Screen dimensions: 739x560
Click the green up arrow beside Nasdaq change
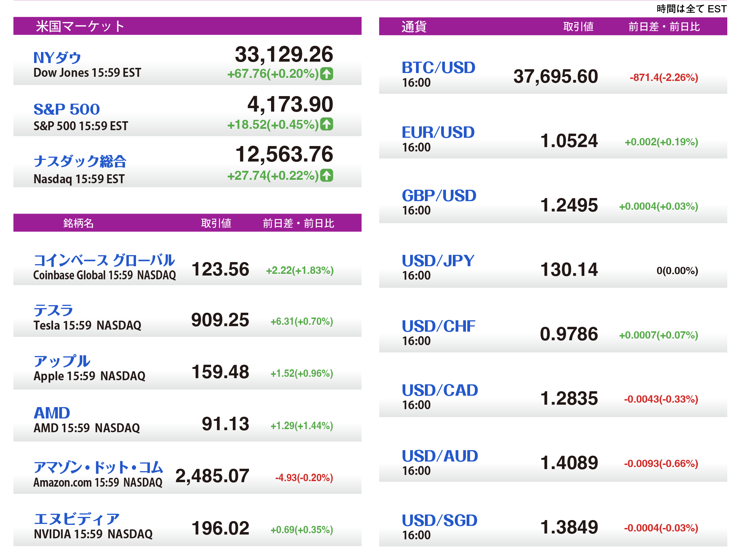pos(326,175)
